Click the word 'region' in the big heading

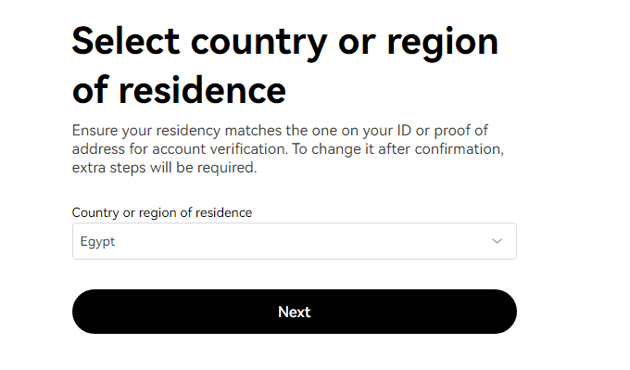pos(442,43)
